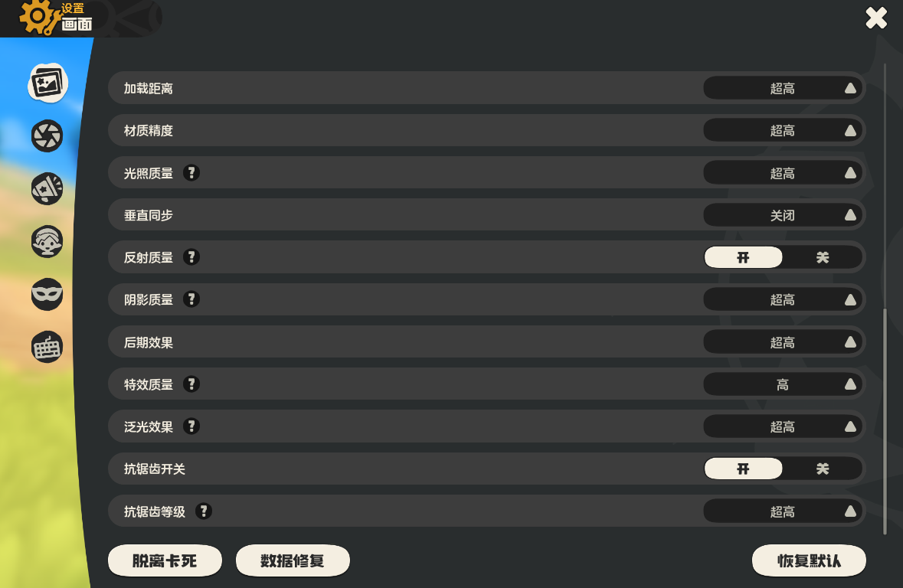
Task: Open the camera shutter settings icon
Action: tap(47, 136)
